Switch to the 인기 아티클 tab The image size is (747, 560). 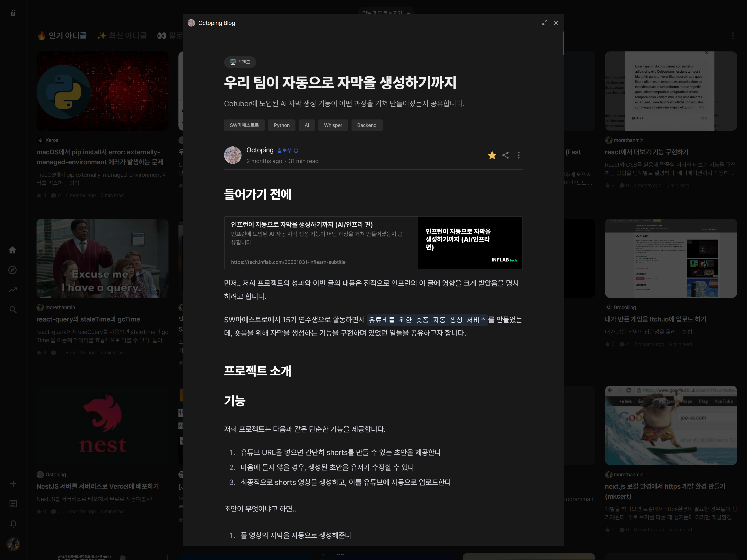pyautogui.click(x=62, y=36)
